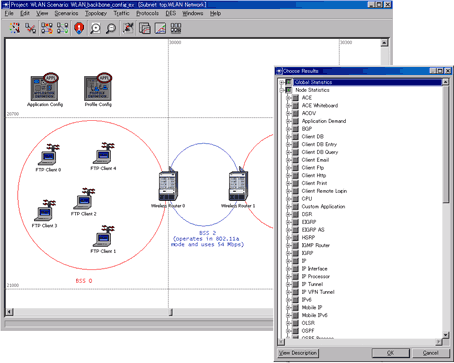
Task: Select the HSRP tree row
Action: pos(308,238)
